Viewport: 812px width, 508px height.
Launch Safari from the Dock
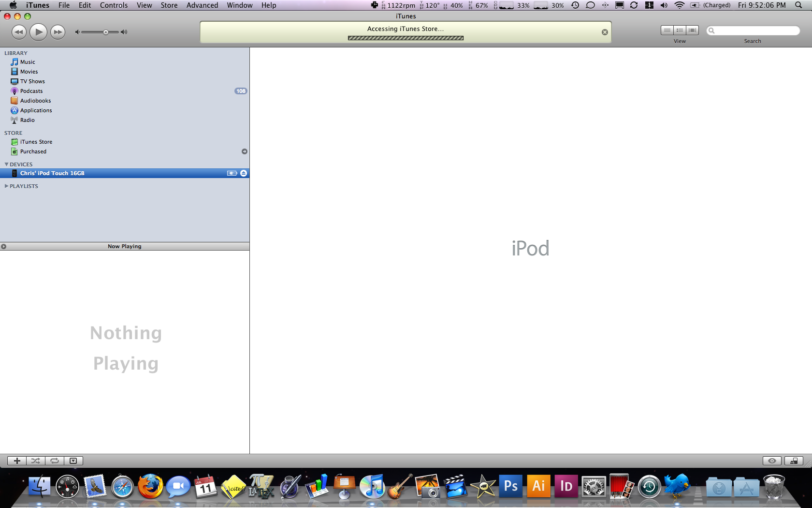click(122, 486)
